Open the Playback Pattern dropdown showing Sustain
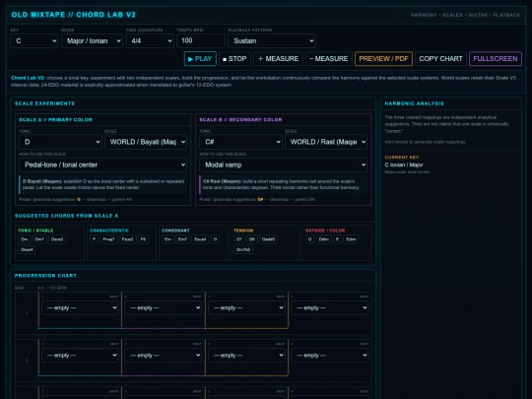This screenshot has width=532, height=399. pyautogui.click(x=272, y=41)
